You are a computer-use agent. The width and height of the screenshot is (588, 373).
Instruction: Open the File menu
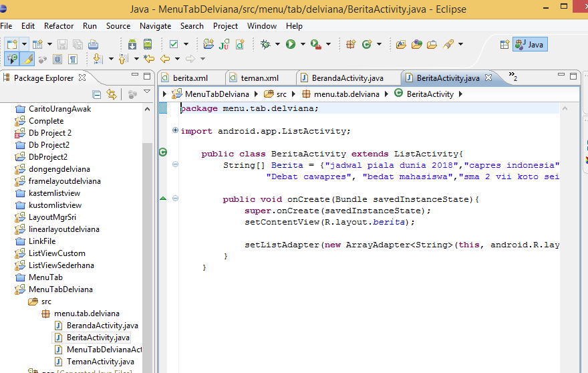7,26
